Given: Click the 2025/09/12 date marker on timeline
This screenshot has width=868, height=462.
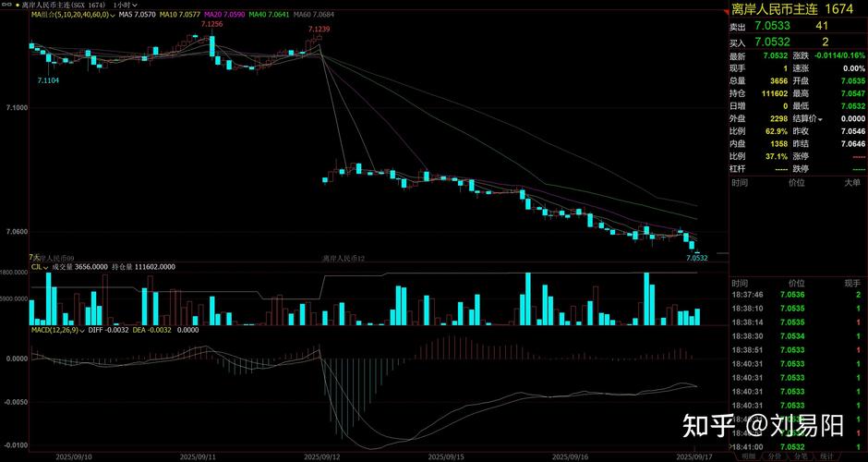Looking at the screenshot, I should pyautogui.click(x=323, y=456).
